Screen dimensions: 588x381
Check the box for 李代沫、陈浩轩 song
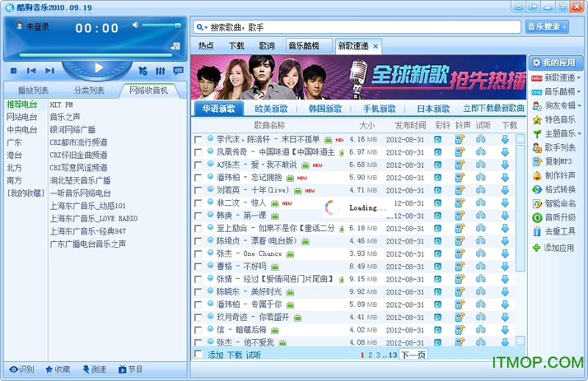(198, 140)
